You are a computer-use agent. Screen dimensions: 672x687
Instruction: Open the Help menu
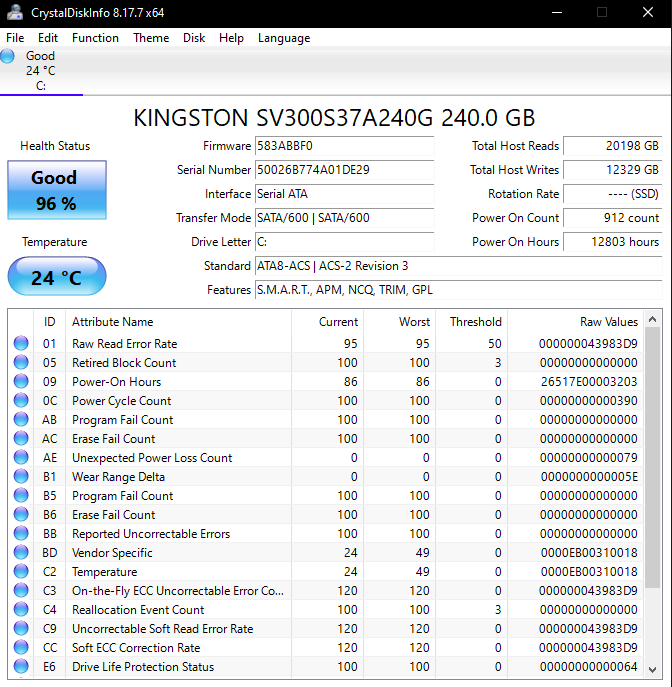point(231,38)
